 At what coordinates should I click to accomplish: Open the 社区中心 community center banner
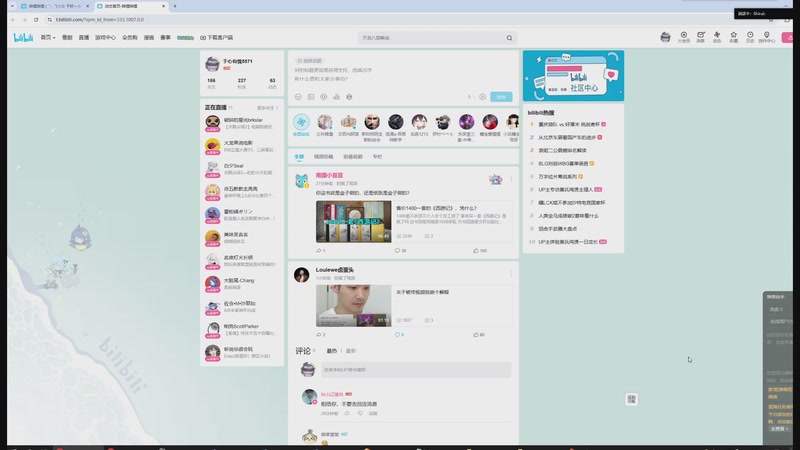(x=573, y=76)
